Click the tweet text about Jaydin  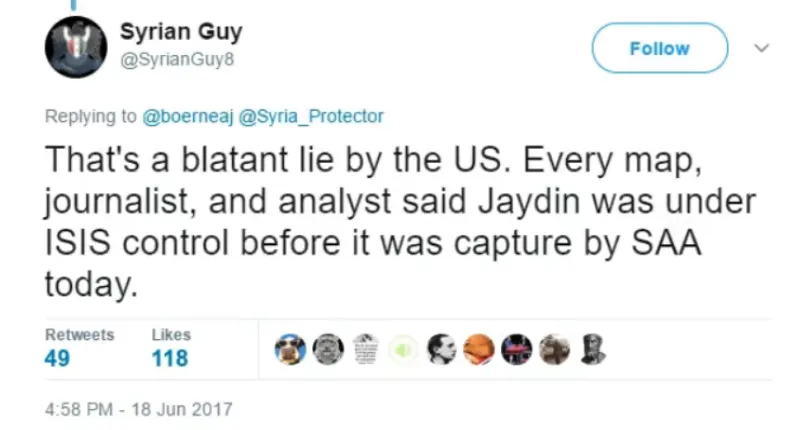(401, 221)
